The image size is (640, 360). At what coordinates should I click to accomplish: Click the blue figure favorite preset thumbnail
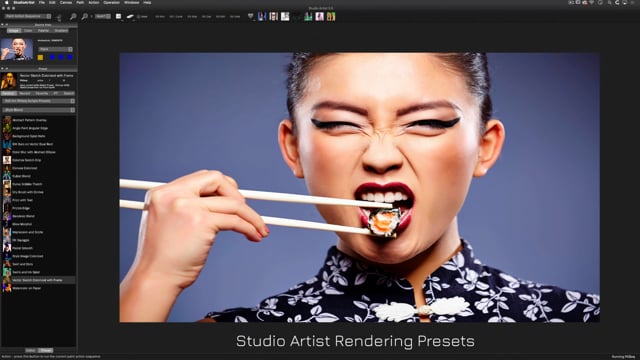pyautogui.click(x=262, y=16)
